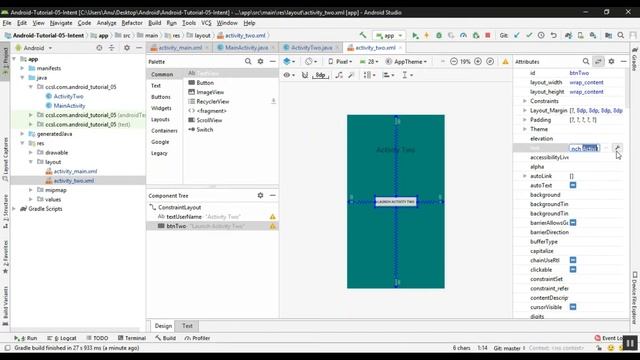Image resolution: width=640 pixels, height=360 pixels.
Task: Open the API 28 version dropdown
Action: click(369, 62)
